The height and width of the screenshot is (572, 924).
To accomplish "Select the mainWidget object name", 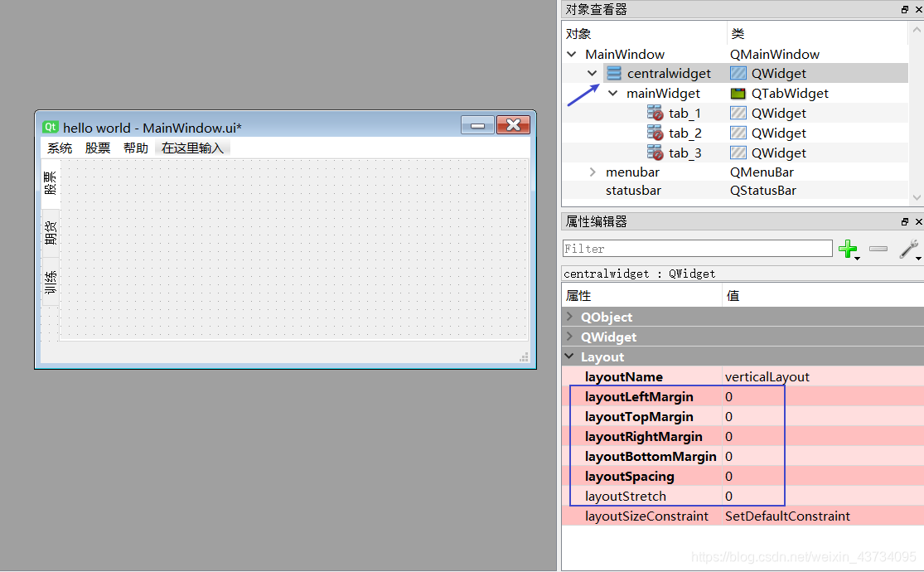I will coord(663,93).
